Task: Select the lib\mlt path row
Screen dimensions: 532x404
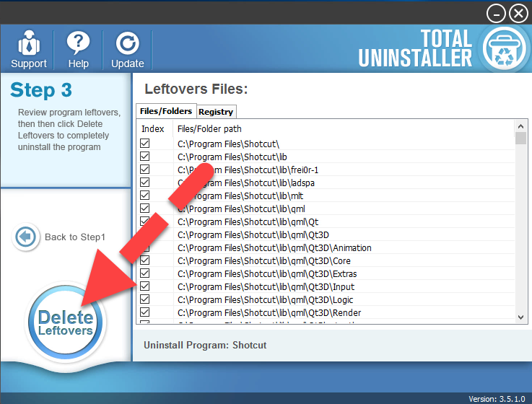Action: 240,196
